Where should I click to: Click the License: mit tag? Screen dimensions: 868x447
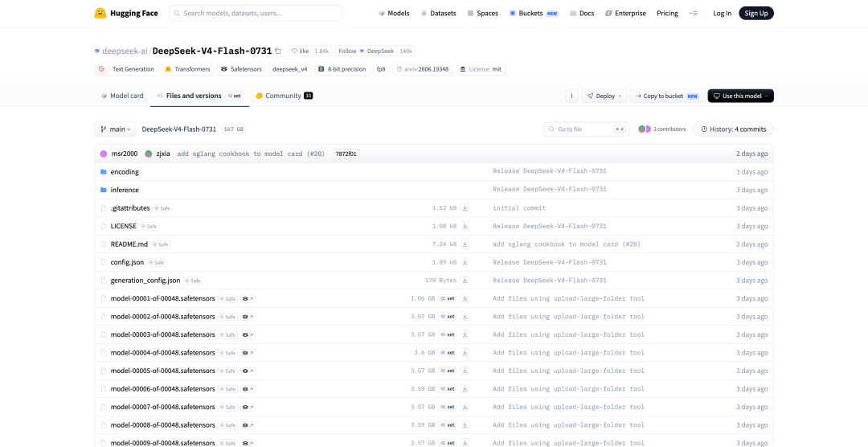click(481, 69)
